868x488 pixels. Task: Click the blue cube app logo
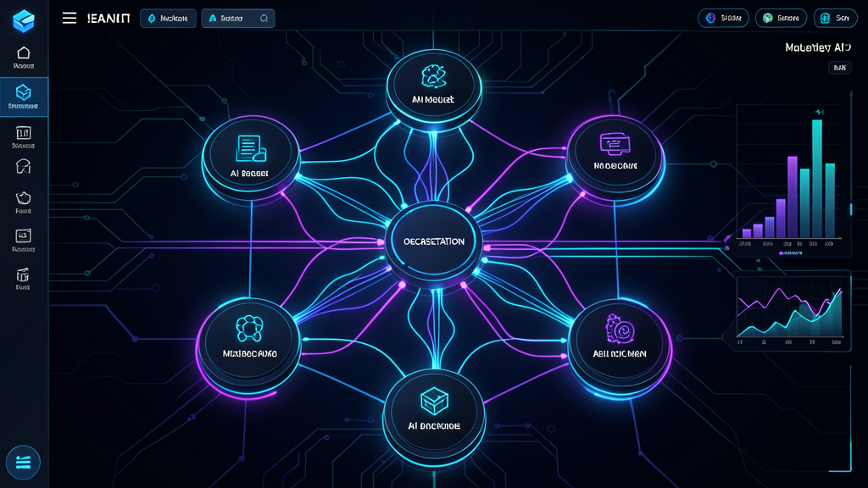point(24,20)
